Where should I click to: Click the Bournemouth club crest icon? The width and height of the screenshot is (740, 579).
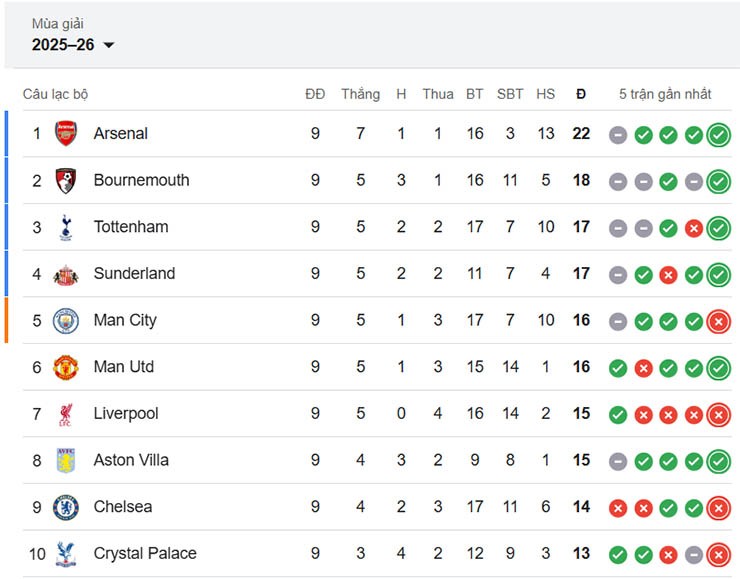[x=66, y=180]
